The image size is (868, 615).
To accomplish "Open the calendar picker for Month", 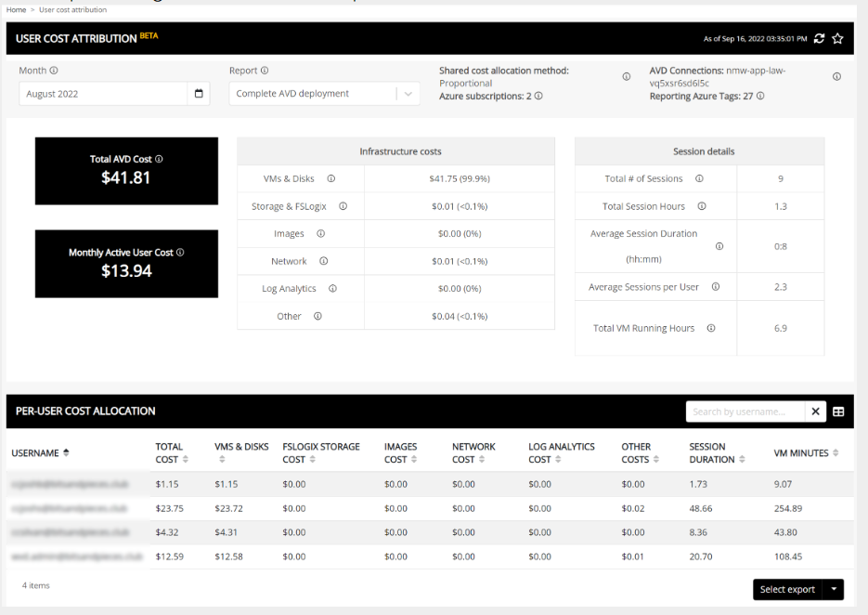I will click(x=199, y=94).
